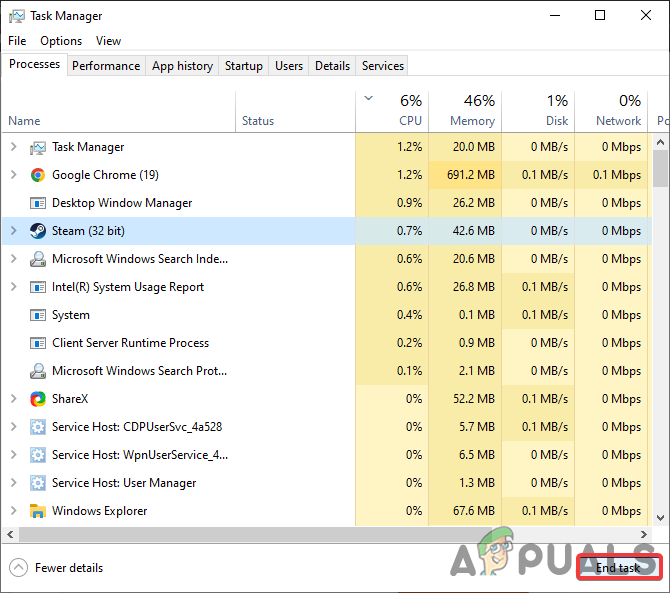Click the Task Manager title bar icon

point(17,16)
